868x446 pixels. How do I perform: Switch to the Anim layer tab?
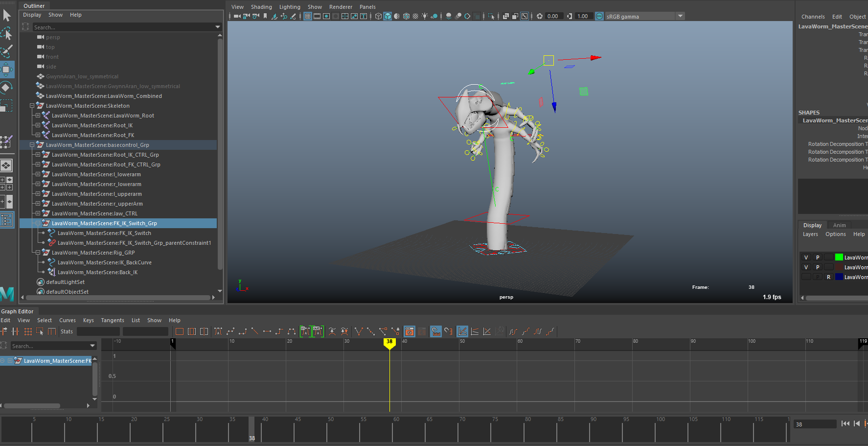pos(840,225)
